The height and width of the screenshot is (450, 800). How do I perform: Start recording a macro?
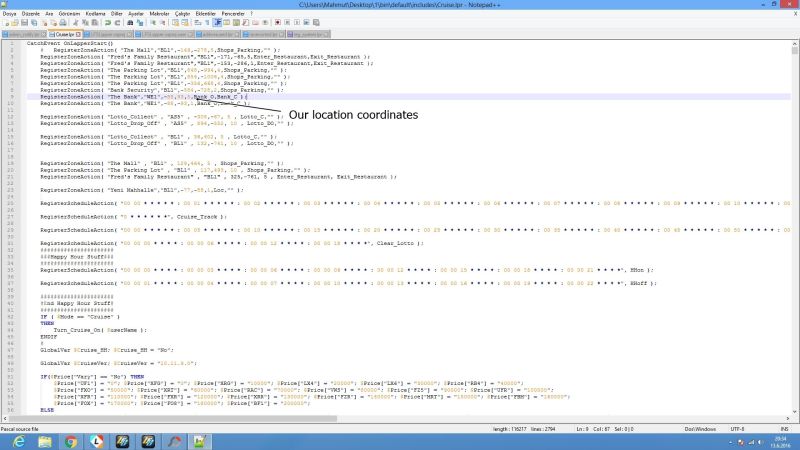tap(277, 22)
